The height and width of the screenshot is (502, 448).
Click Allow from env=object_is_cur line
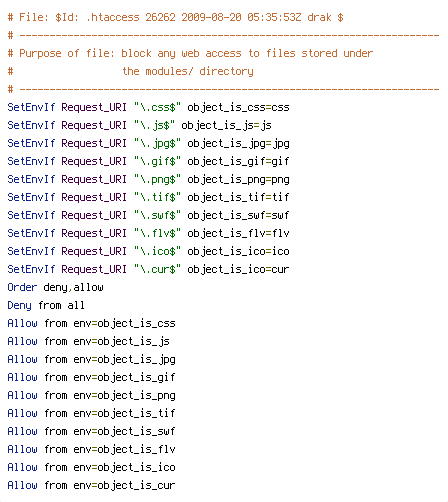(x=91, y=485)
